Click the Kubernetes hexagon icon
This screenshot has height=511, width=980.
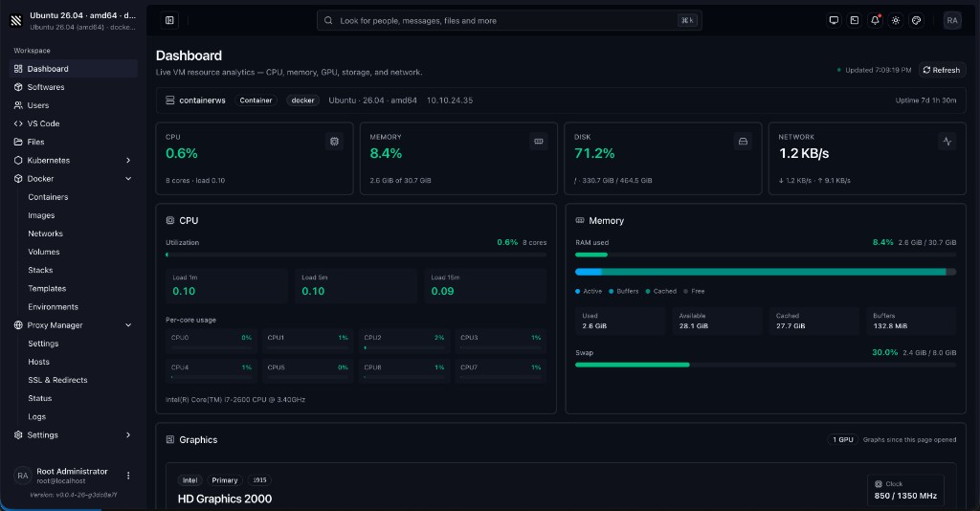pos(18,160)
